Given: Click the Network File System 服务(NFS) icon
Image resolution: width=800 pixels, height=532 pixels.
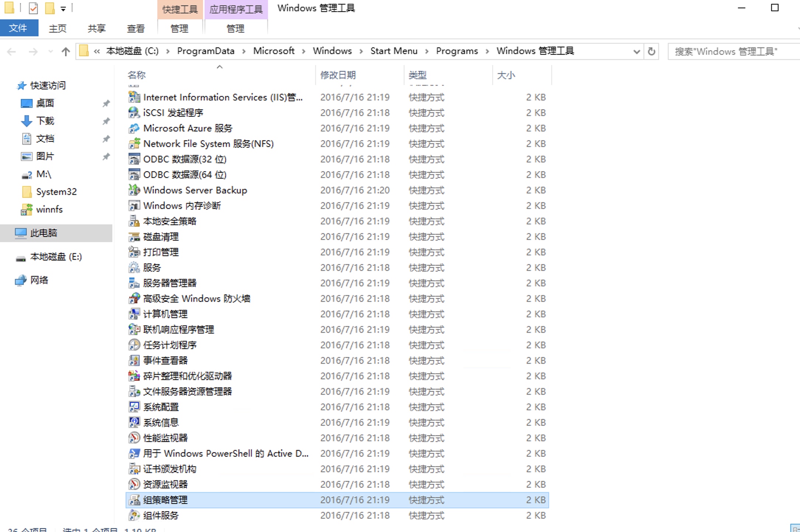Looking at the screenshot, I should click(x=134, y=144).
